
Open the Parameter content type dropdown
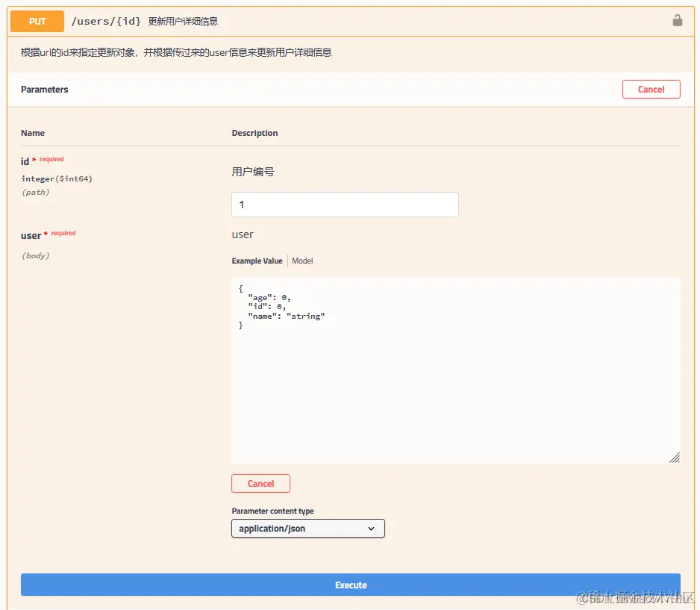[308, 529]
